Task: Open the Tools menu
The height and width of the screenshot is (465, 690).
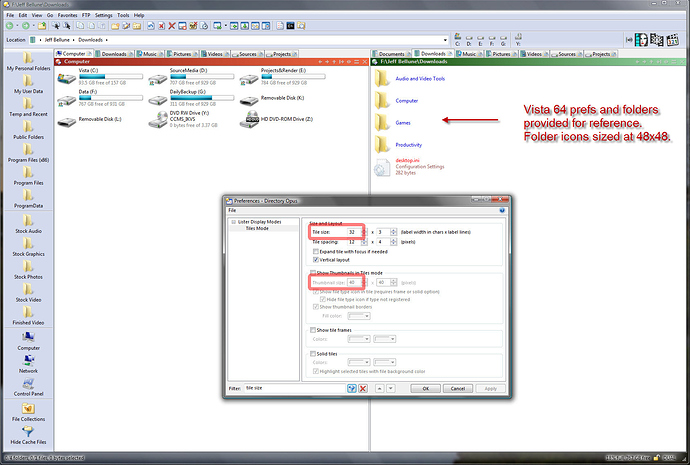Action: click(123, 15)
